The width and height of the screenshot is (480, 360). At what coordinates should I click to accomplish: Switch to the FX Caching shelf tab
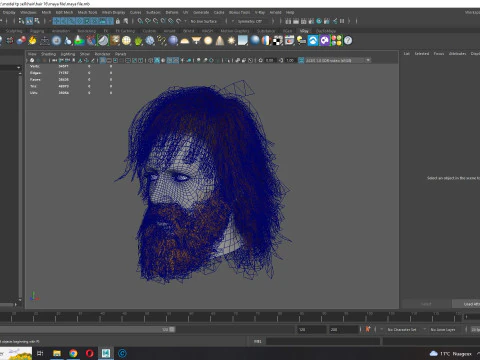pos(125,31)
